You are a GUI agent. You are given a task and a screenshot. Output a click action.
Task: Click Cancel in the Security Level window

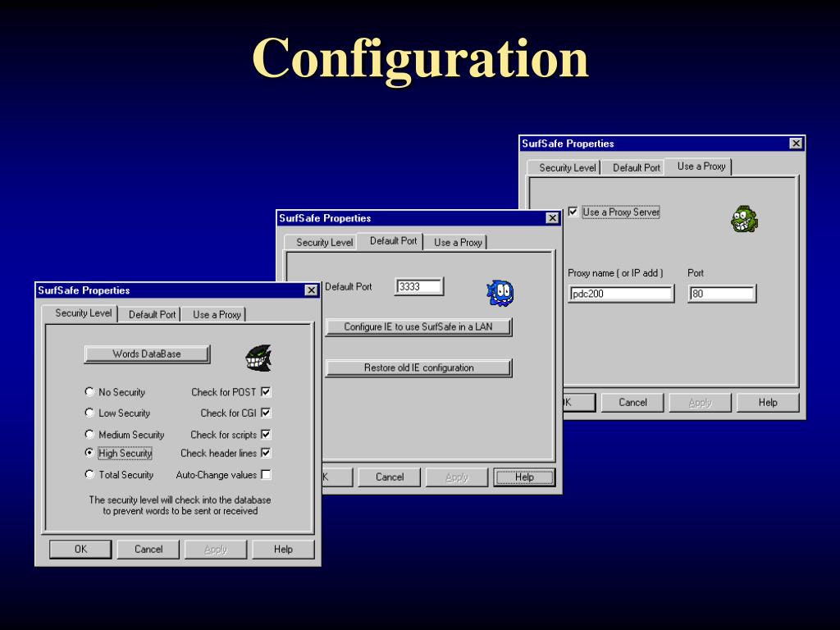(x=148, y=549)
